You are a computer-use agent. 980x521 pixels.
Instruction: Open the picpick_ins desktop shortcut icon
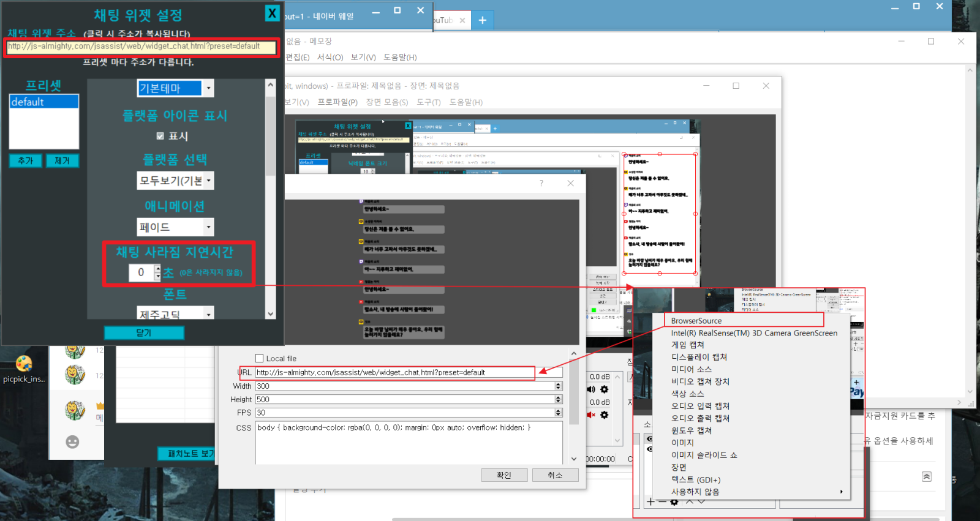tap(24, 369)
